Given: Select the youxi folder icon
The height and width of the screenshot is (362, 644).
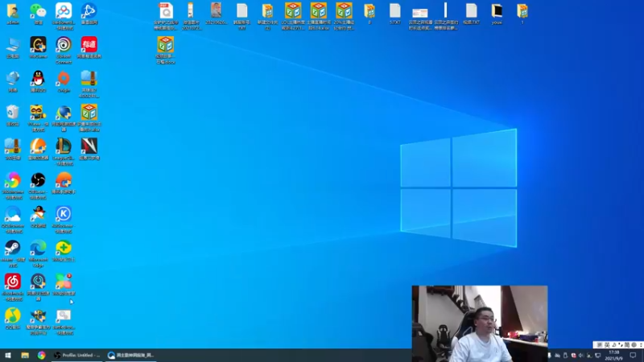Looking at the screenshot, I should pos(497,14).
